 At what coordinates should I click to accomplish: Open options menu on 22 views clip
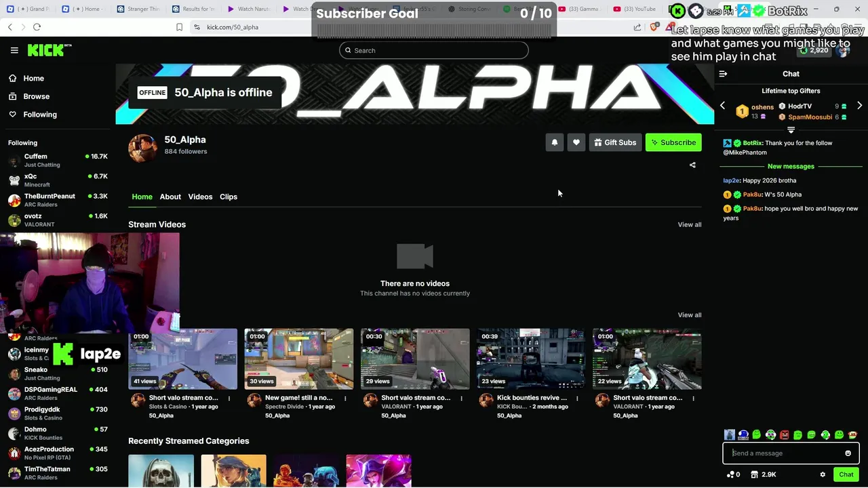click(x=693, y=399)
